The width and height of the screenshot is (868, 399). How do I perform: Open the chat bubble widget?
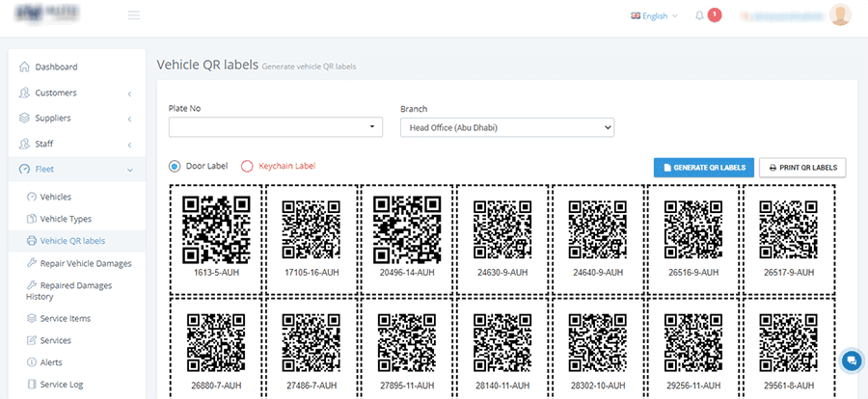point(852,360)
